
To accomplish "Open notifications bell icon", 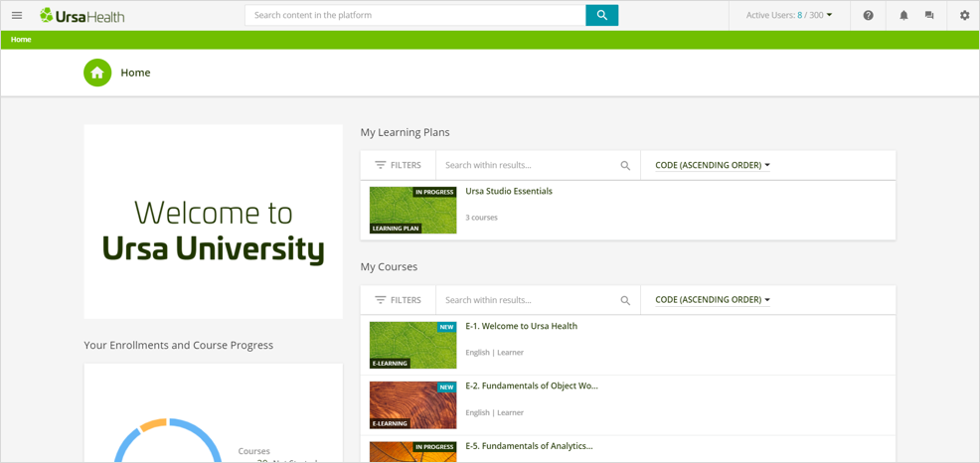I will pyautogui.click(x=903, y=16).
